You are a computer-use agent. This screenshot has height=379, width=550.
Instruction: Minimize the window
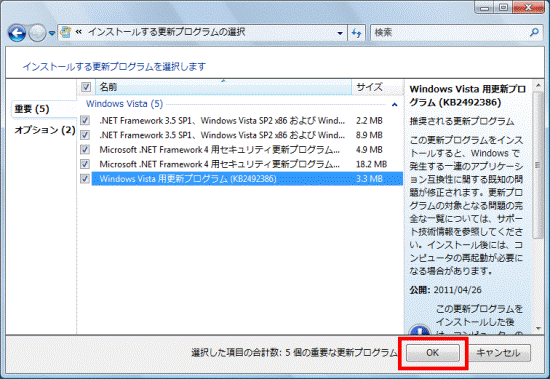pyautogui.click(x=485, y=7)
